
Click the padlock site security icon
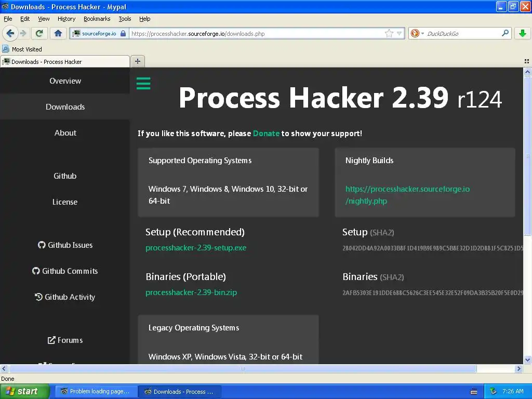[x=123, y=33]
